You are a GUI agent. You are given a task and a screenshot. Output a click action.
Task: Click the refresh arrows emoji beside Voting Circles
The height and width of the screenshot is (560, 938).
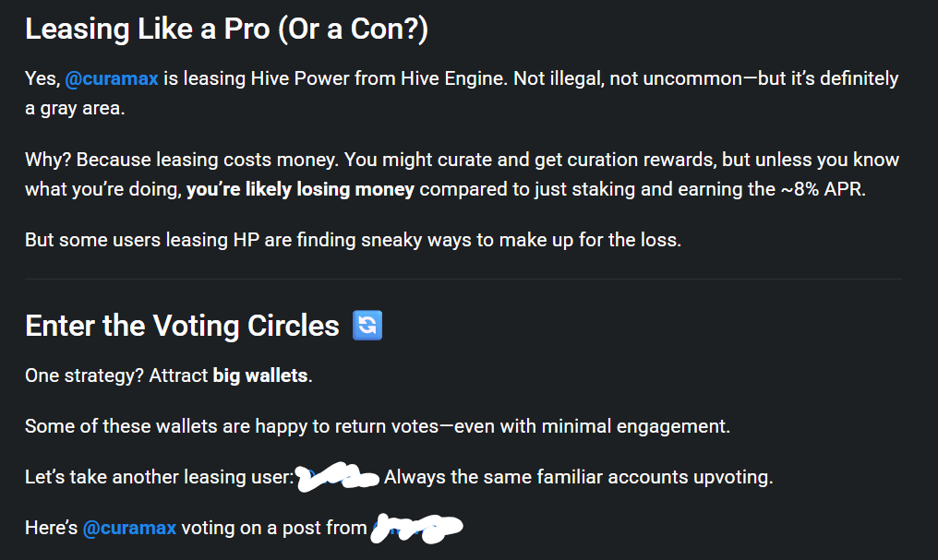367,325
